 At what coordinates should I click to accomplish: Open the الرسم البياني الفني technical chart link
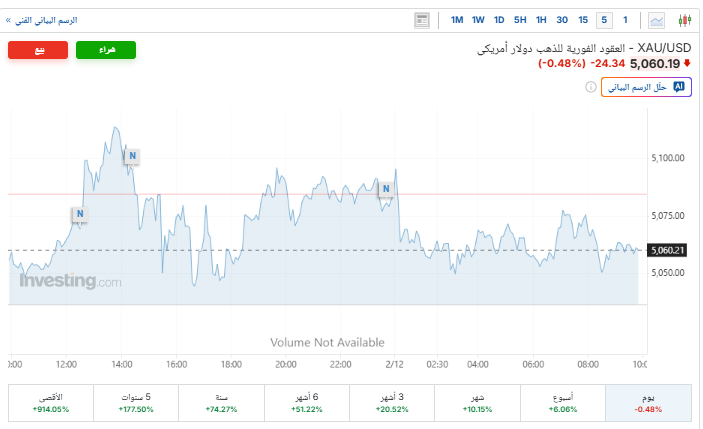pos(42,20)
